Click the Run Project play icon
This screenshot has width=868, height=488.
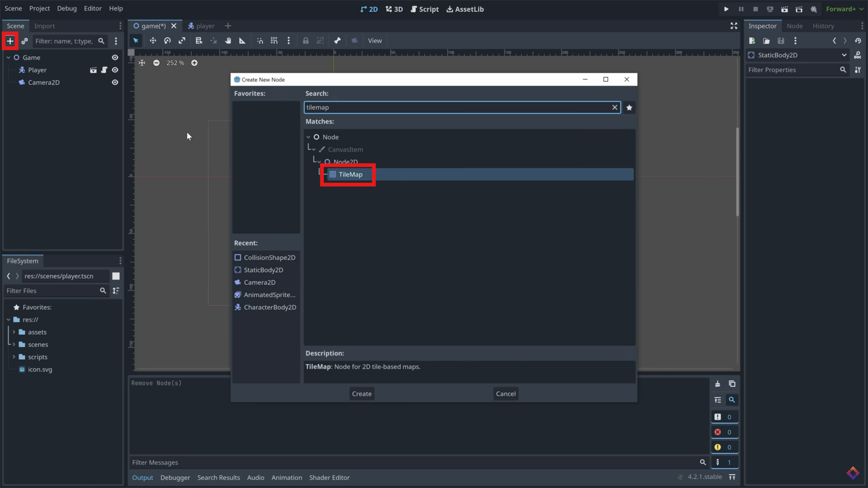pyautogui.click(x=726, y=9)
